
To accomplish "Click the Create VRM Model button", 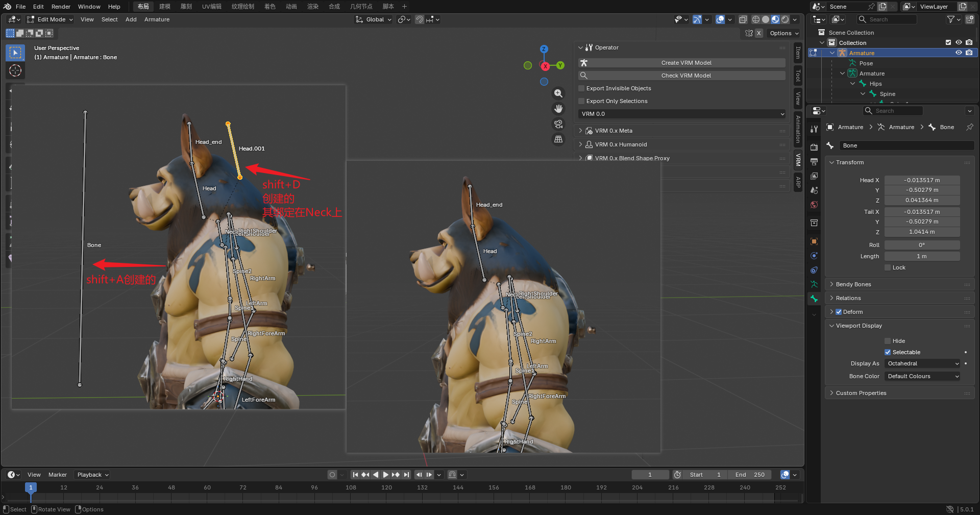I will pos(682,63).
